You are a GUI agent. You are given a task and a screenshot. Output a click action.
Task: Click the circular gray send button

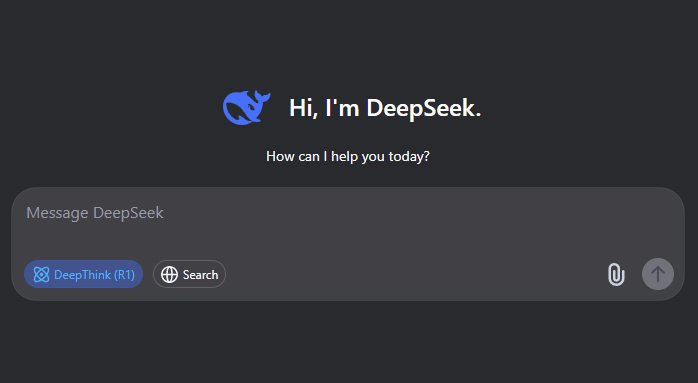(657, 274)
